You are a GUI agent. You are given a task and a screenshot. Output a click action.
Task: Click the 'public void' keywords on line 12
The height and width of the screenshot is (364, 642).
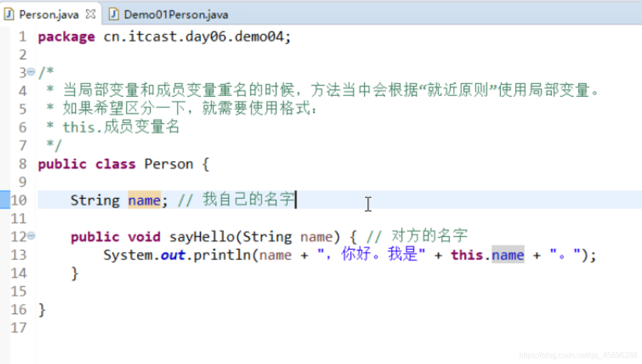click(x=116, y=237)
